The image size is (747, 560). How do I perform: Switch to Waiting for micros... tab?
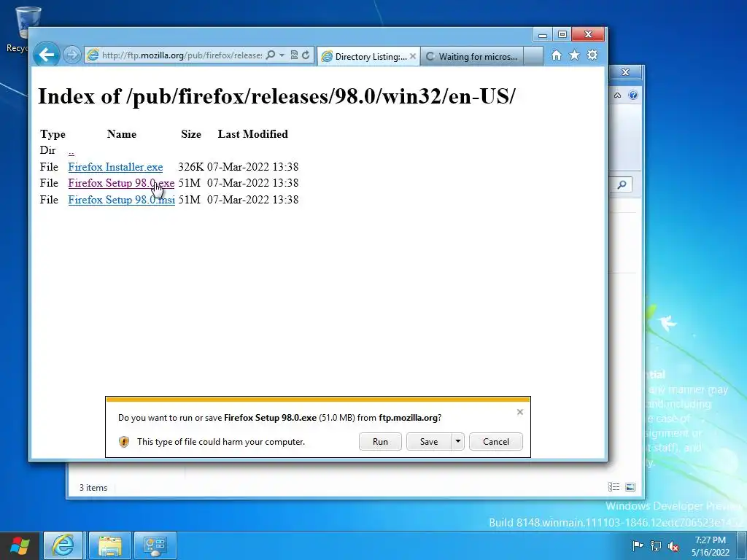click(472, 57)
